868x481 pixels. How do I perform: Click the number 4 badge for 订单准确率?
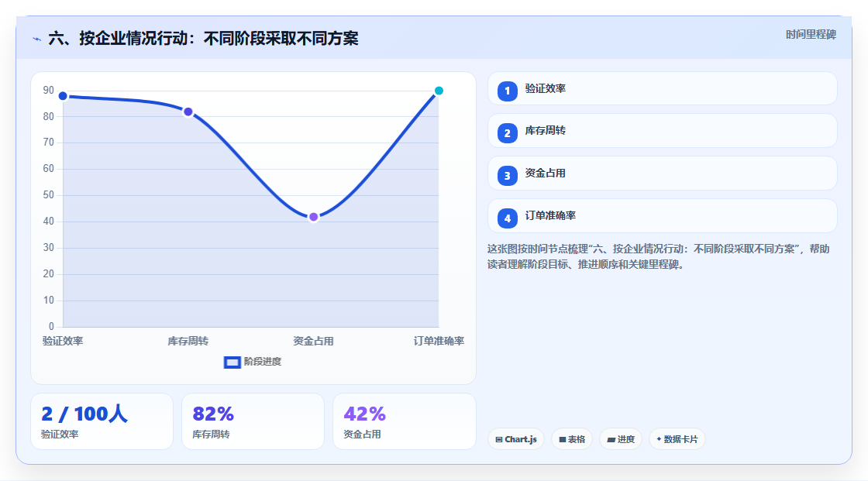507,218
